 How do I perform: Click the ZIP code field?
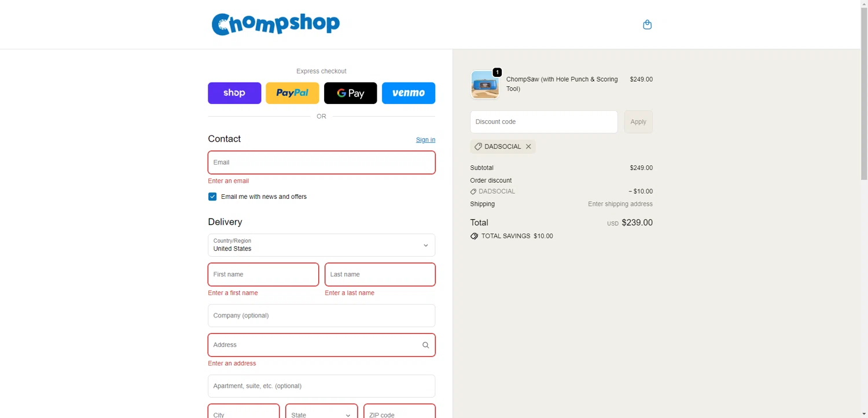click(x=399, y=411)
